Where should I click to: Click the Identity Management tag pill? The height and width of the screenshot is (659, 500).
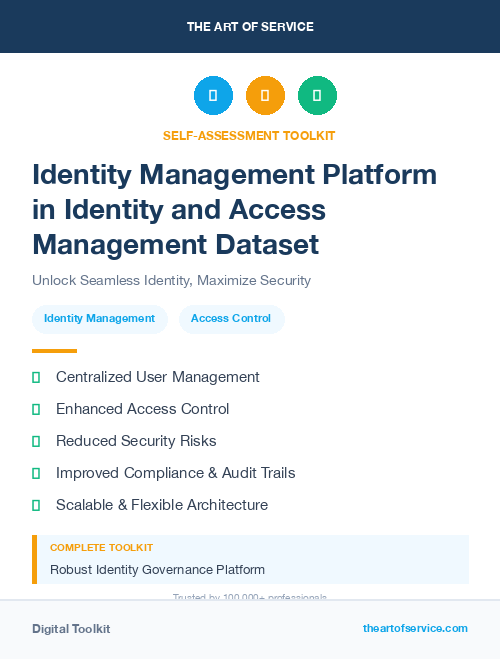tap(100, 319)
